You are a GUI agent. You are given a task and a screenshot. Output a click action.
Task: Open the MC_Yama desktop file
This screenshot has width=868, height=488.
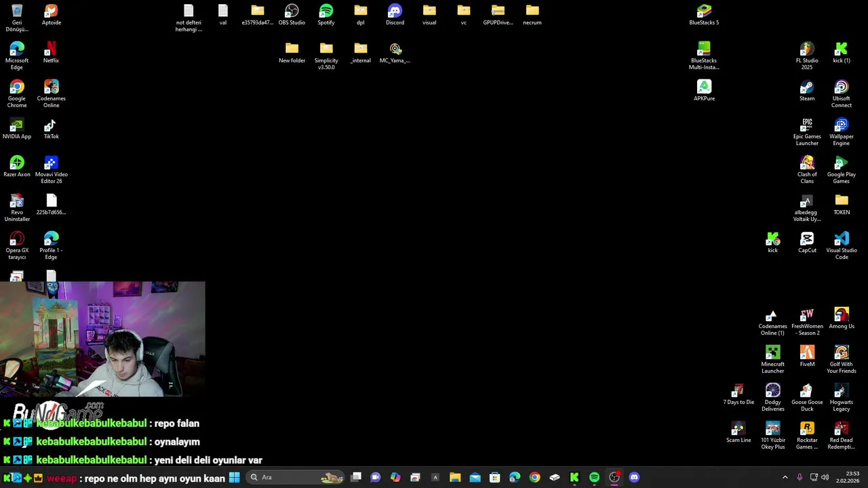click(395, 53)
